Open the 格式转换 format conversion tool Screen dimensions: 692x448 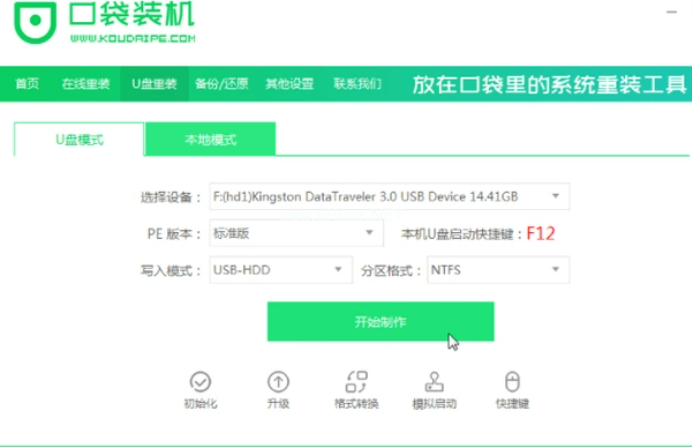(356, 381)
